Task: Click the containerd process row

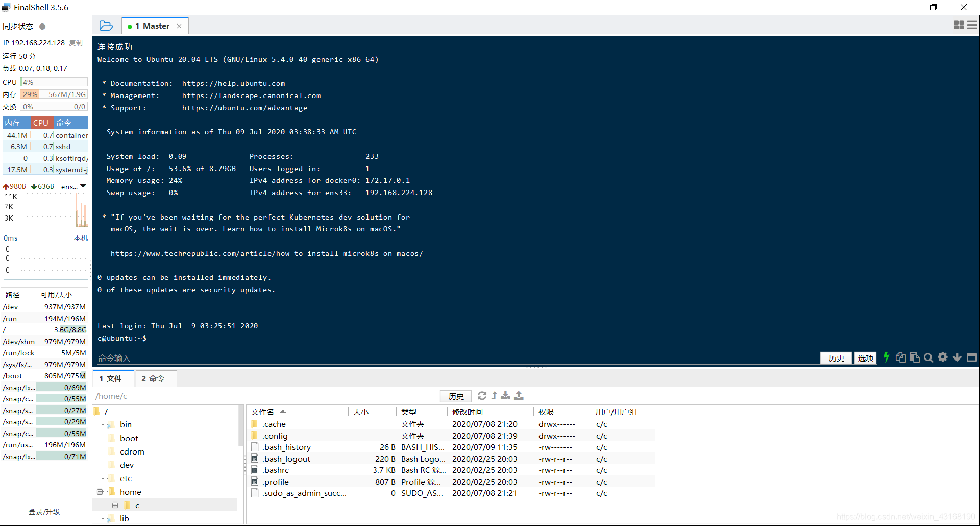Action: [45, 135]
